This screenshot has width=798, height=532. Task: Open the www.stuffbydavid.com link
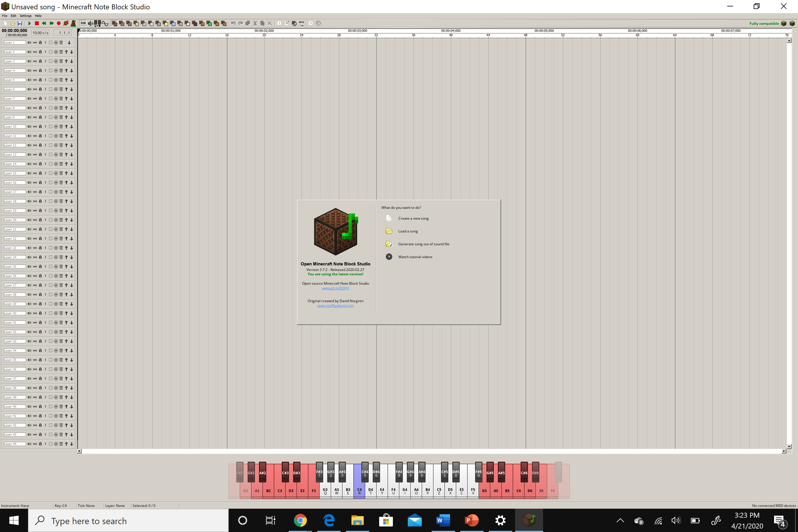335,306
